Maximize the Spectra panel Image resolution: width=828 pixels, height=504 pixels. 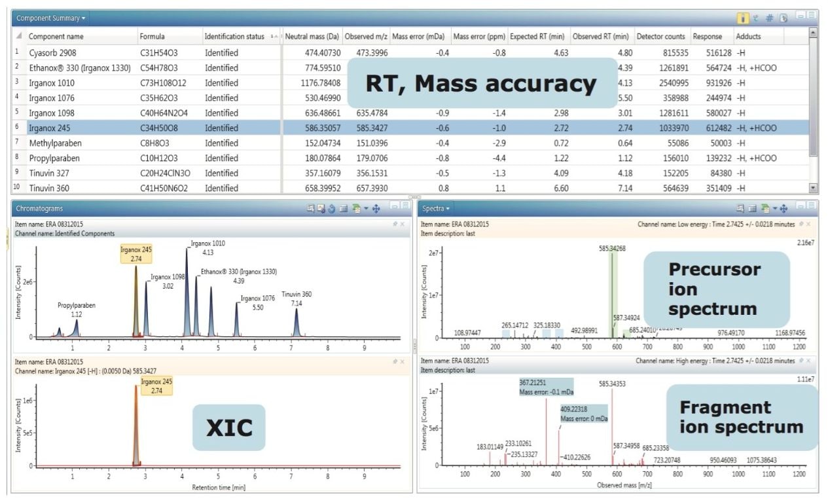coord(811,206)
